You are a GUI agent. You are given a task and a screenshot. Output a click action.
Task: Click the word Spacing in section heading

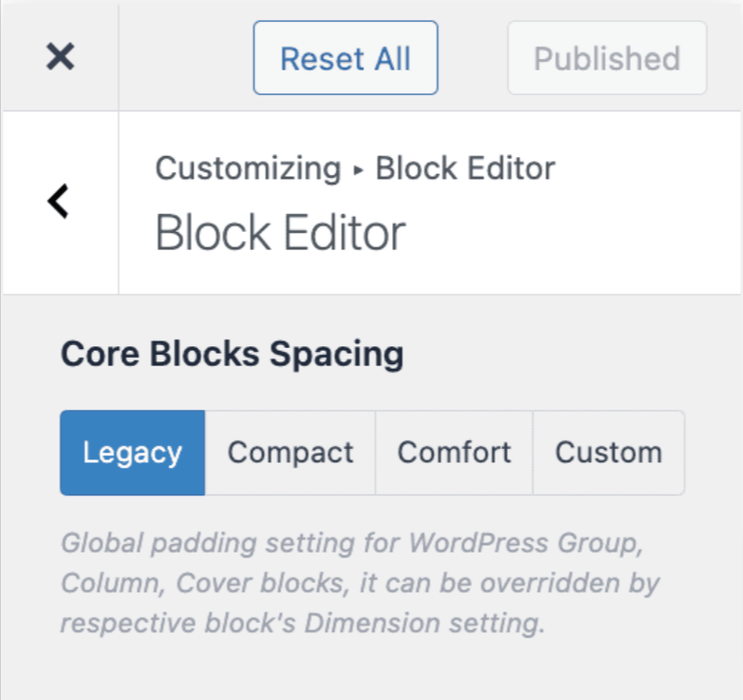337,355
